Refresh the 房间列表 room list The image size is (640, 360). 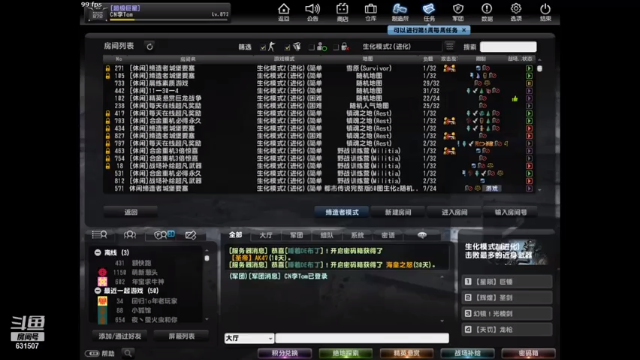click(x=150, y=47)
